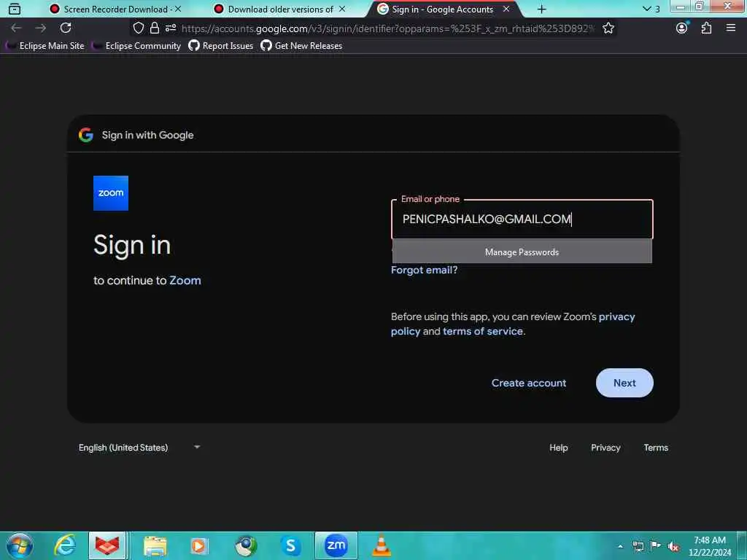The width and height of the screenshot is (747, 560).
Task: Open the Privacy footer link
Action: (605, 448)
